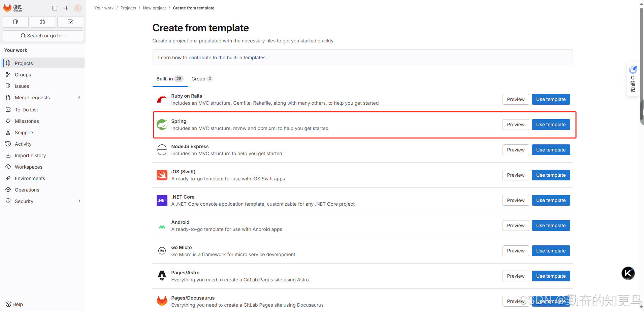Click the Ruby on Rails template icon
This screenshot has width=644, height=311.
(x=162, y=99)
